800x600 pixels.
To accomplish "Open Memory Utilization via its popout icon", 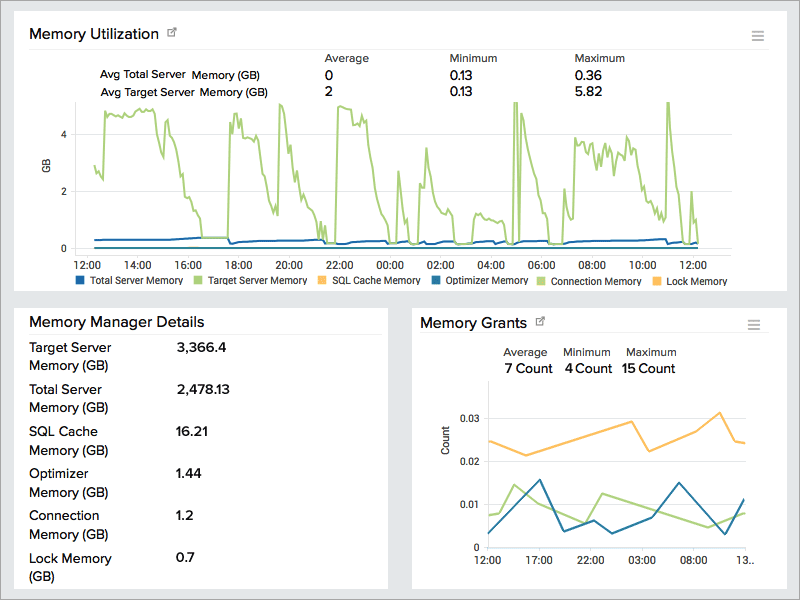I will 171,31.
